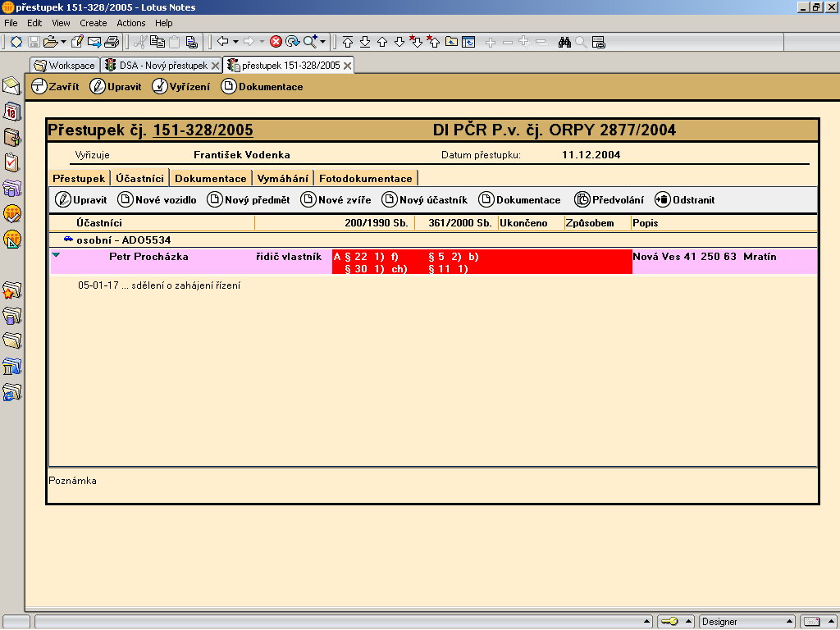Click the Edit Document pencil toolbar icon

tap(77, 42)
